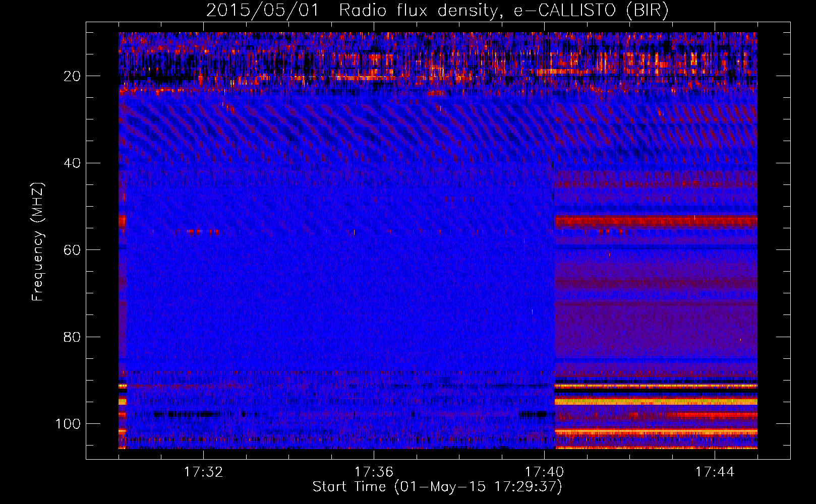Click the 17:36 time tick label
This screenshot has width=816, height=504.
click(374, 472)
